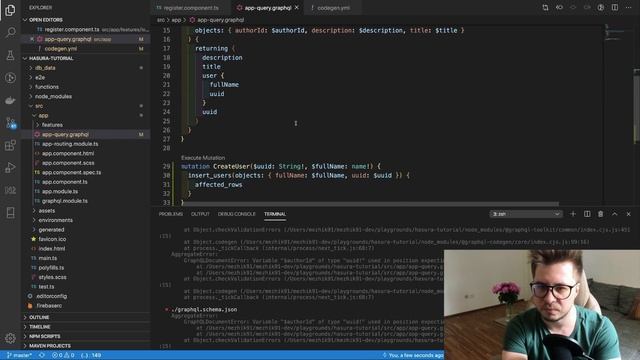
Task: Close the terminal panel
Action: [629, 214]
